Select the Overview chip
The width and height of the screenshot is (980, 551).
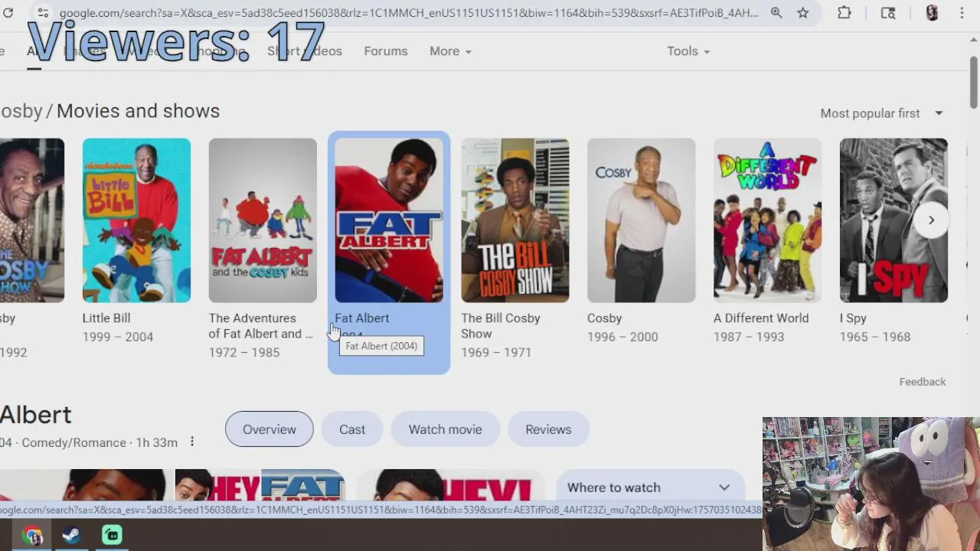(x=269, y=429)
